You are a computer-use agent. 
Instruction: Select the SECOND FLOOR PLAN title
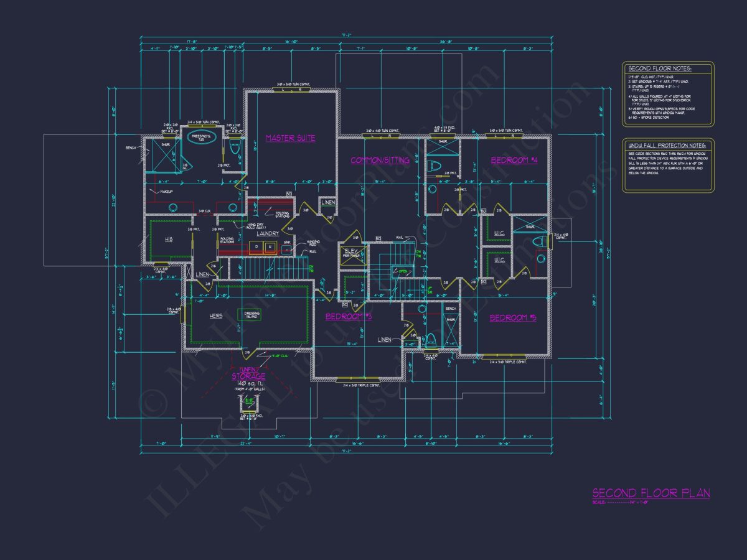(651, 493)
